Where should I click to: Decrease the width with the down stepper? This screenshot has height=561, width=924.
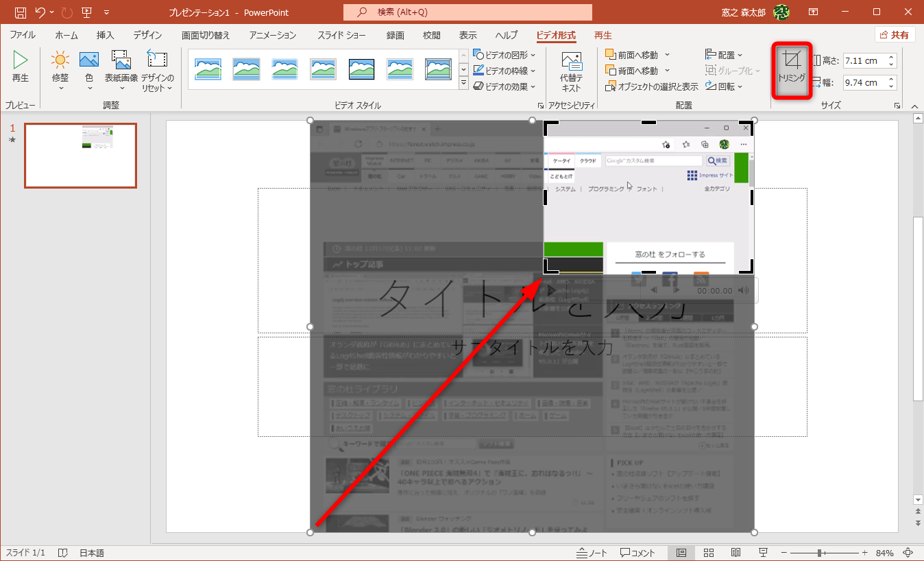coord(891,86)
